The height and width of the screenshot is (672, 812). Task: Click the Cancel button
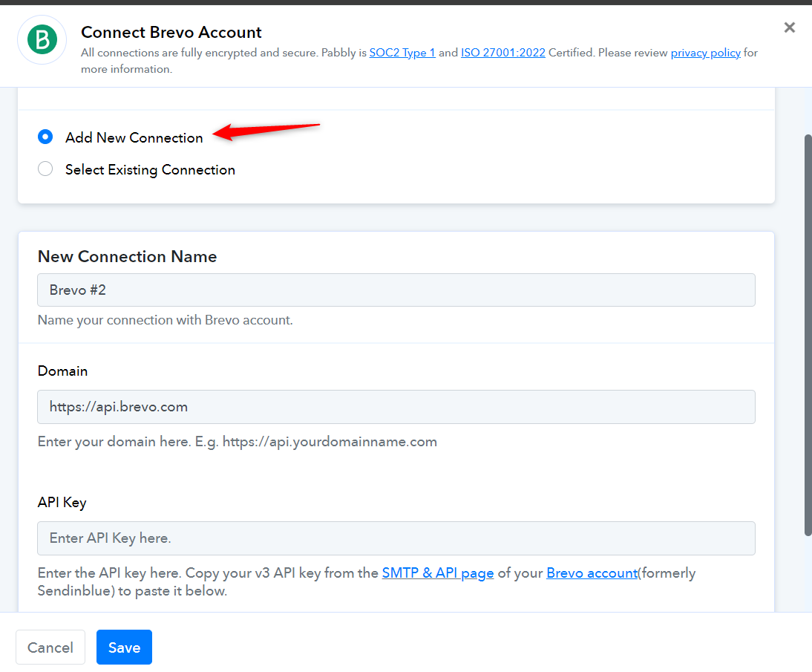tap(50, 647)
